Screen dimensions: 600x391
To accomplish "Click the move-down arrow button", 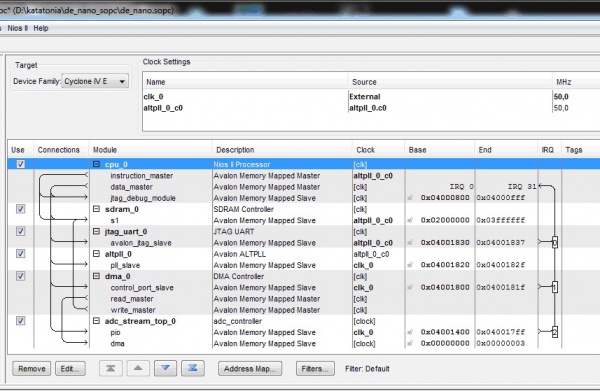I will 165,368.
